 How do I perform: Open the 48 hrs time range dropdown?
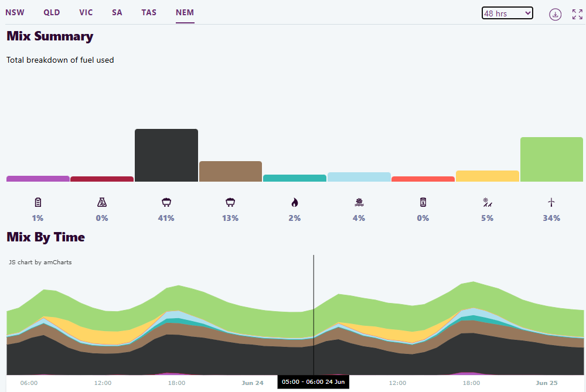coord(507,13)
